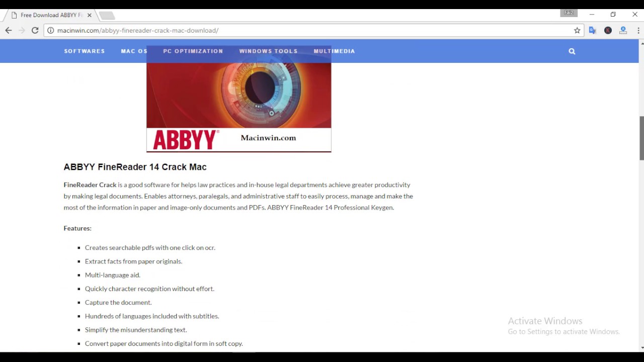Image resolution: width=644 pixels, height=362 pixels.
Task: Click the page vertical scrollbar thumb
Action: point(641,138)
